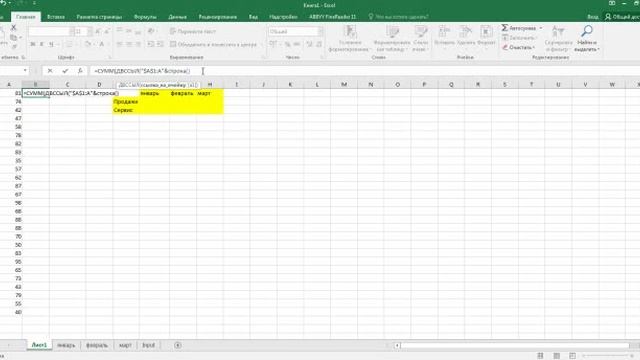Open Выравнивание group dialog launcher
This screenshot has height=360, width=640.
tap(263, 58)
